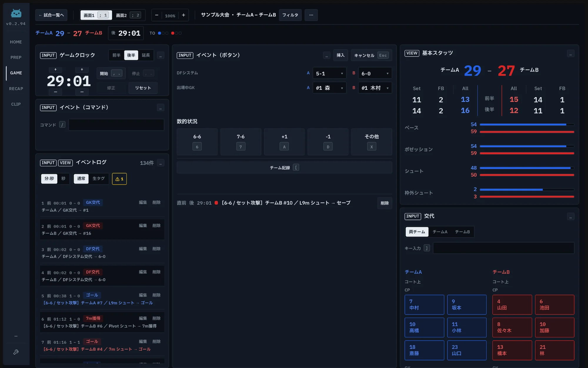The width and height of the screenshot is (588, 368).
Task: Switch log display to 生タグ
Action: (98, 179)
